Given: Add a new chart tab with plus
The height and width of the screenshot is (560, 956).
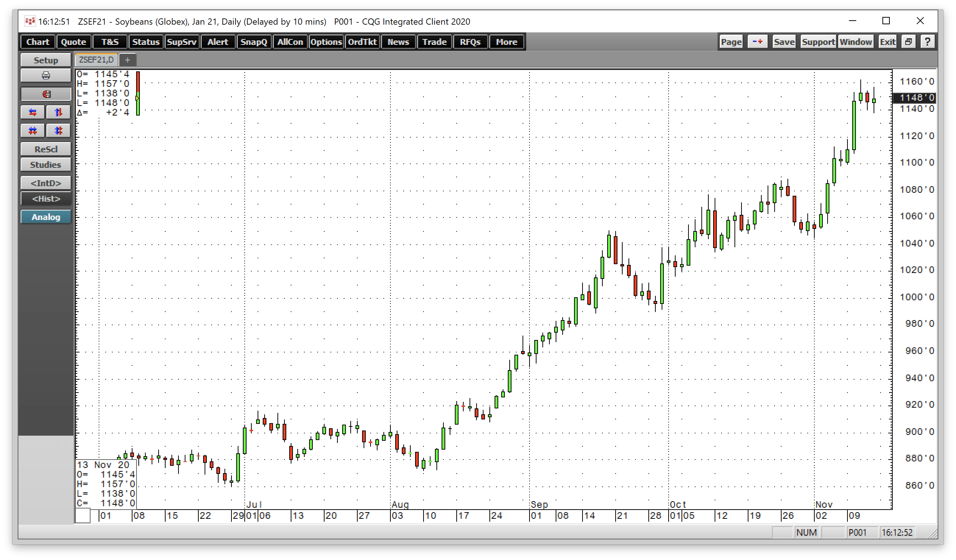Looking at the screenshot, I should tap(127, 60).
